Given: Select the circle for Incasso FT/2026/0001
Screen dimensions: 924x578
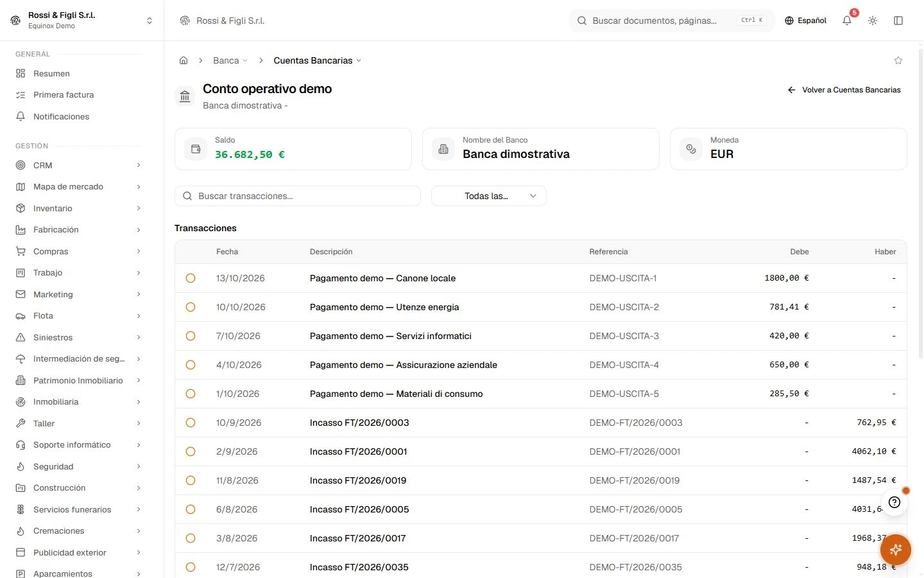Looking at the screenshot, I should coord(191,451).
